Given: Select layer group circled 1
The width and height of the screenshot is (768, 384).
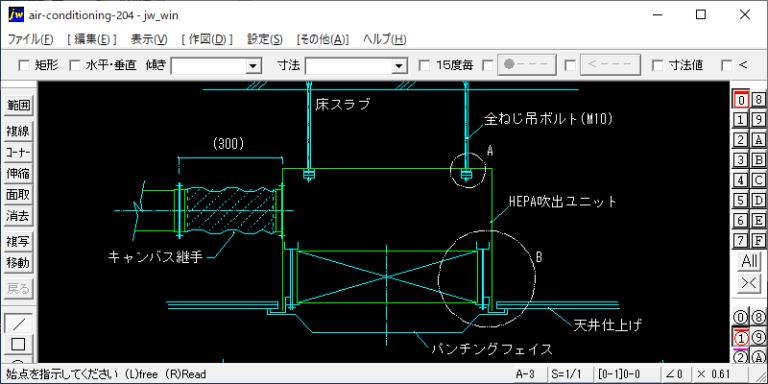Looking at the screenshot, I should point(741,337).
